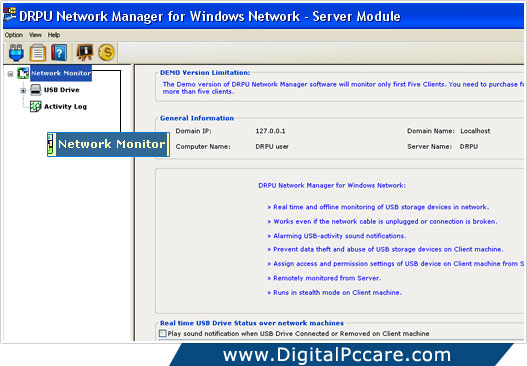This screenshot has height=366, width=527.
Task: Open the Help menu
Action: [54, 35]
